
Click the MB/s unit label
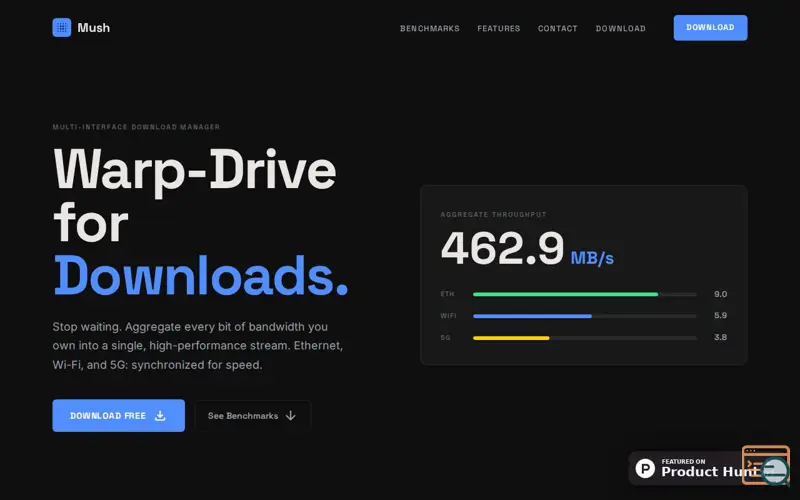pyautogui.click(x=592, y=258)
